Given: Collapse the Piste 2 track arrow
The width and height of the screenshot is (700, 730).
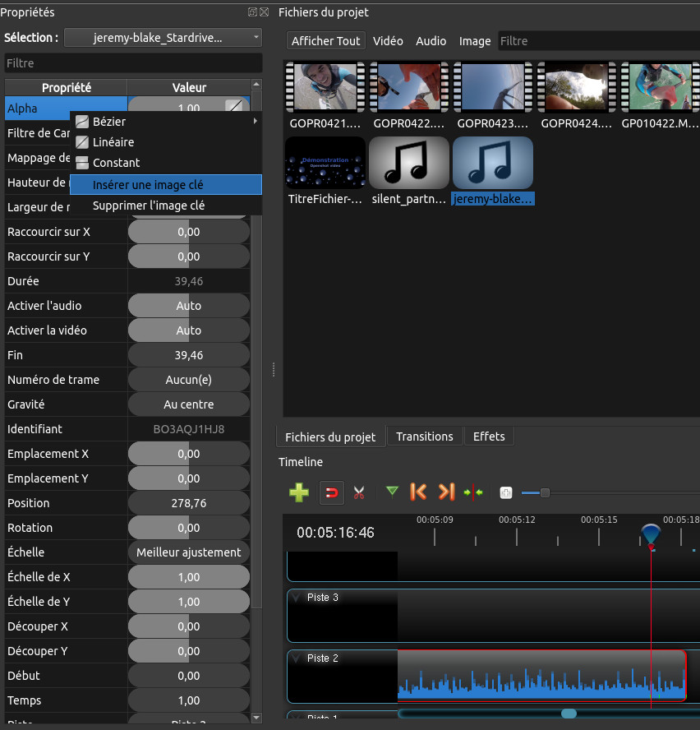Looking at the screenshot, I should pos(297,658).
